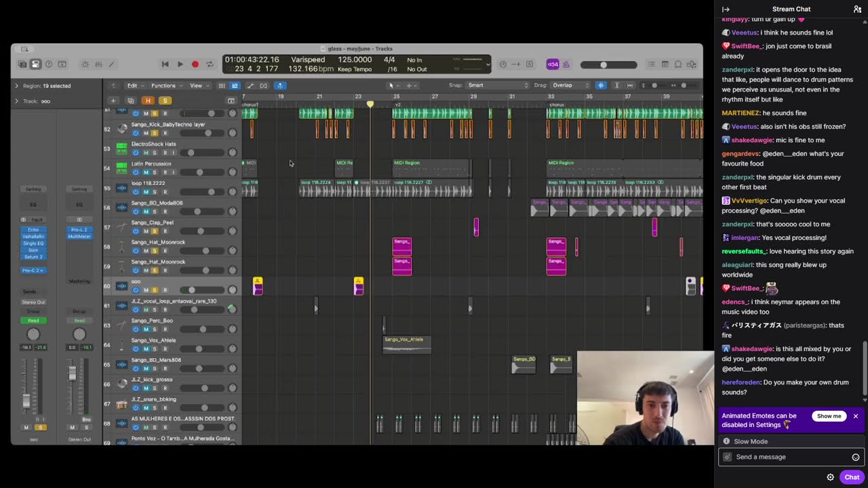Open the MultiMeter plugin slot
The image size is (868, 488).
point(79,237)
